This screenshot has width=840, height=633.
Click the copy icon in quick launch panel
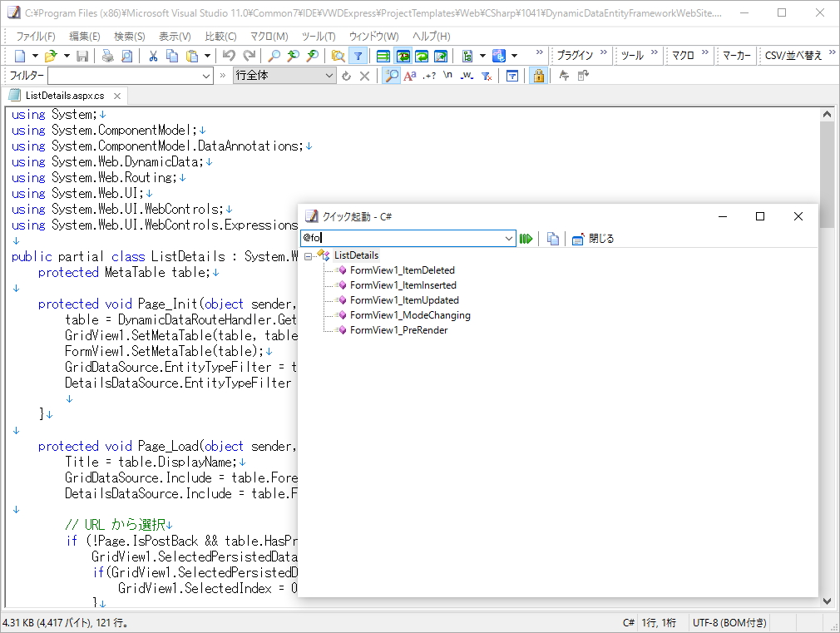[553, 239]
